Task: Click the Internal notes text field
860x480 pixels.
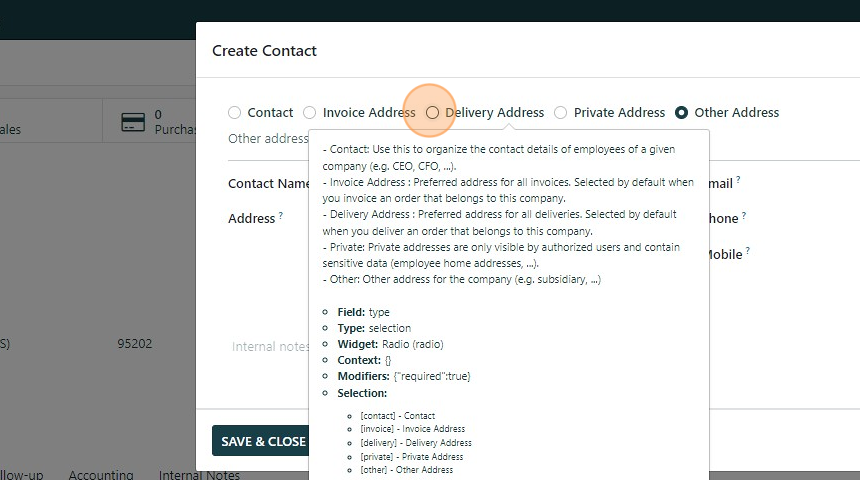Action: tap(270, 346)
